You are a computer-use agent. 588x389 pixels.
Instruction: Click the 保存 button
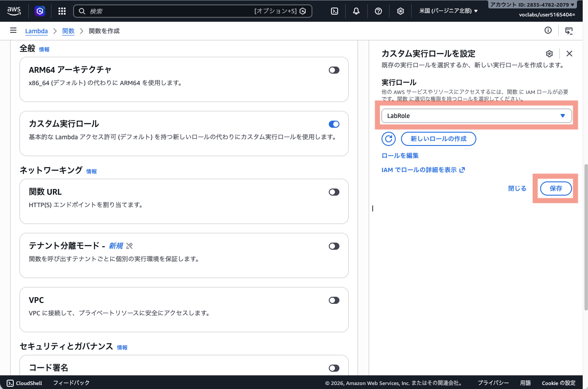tap(556, 189)
